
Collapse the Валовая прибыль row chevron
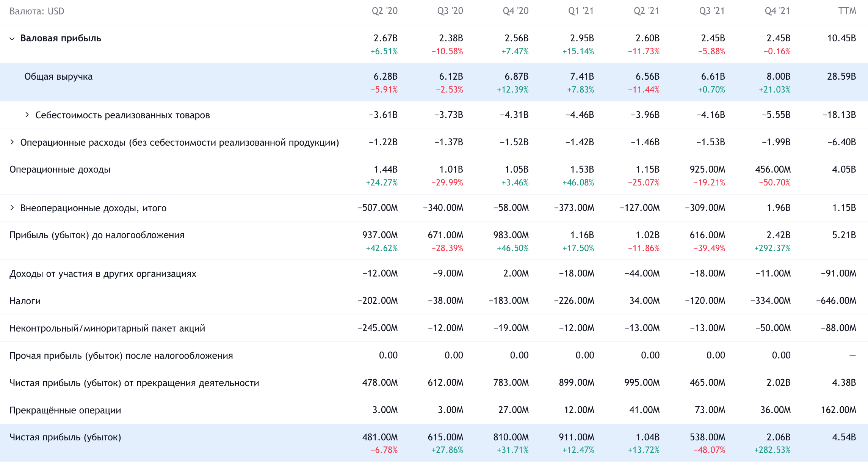(x=12, y=39)
